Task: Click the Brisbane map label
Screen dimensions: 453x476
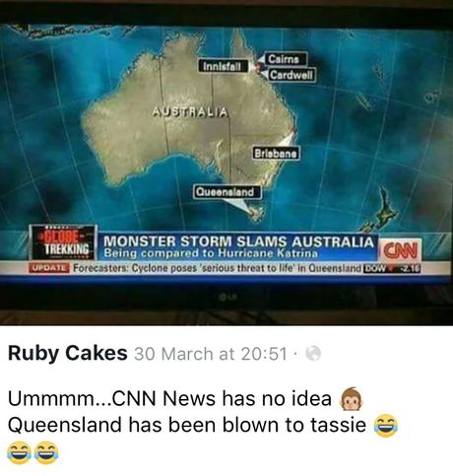Action: 276,154
